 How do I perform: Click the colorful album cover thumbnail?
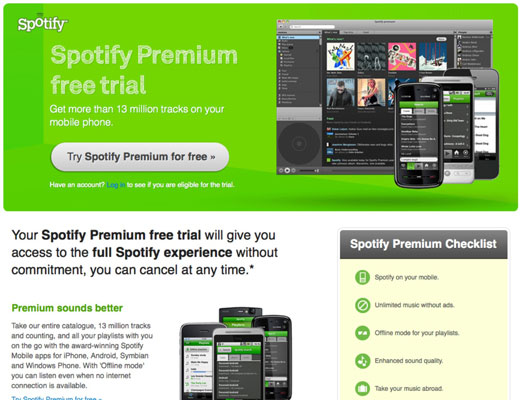coord(341,57)
